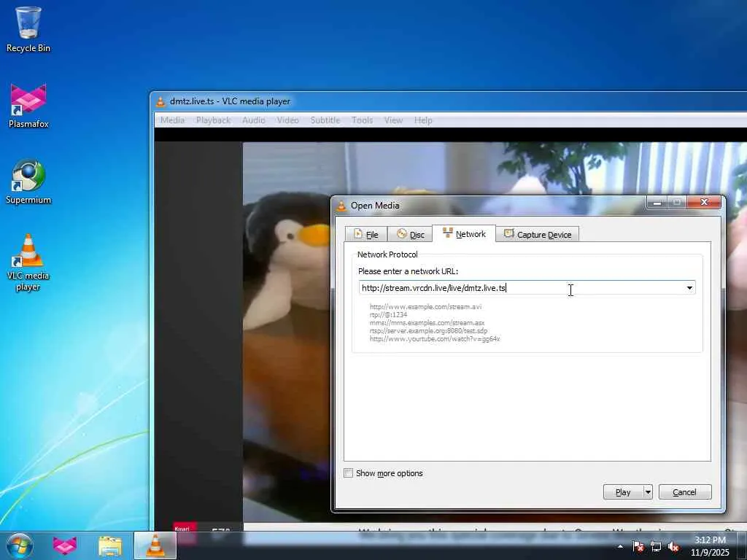Select the VLC media player desktop shortcut

[28, 262]
